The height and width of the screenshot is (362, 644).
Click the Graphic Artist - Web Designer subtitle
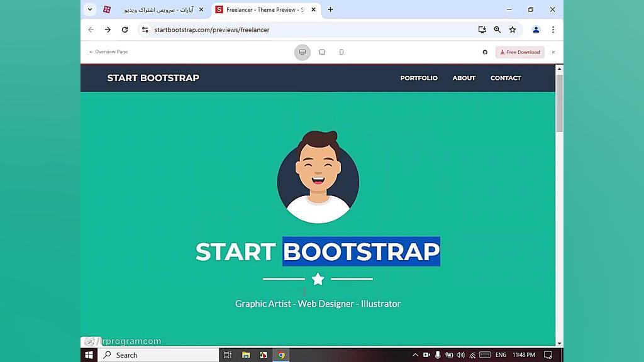pyautogui.click(x=318, y=304)
